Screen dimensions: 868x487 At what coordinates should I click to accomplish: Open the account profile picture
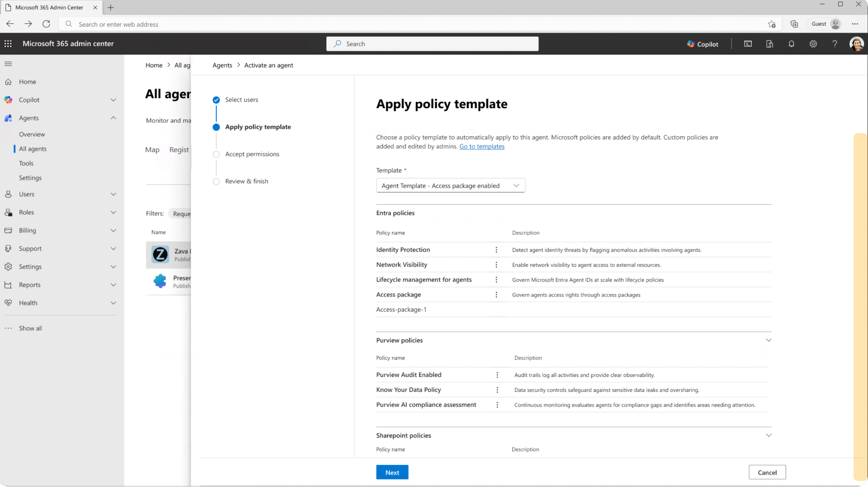[856, 44]
